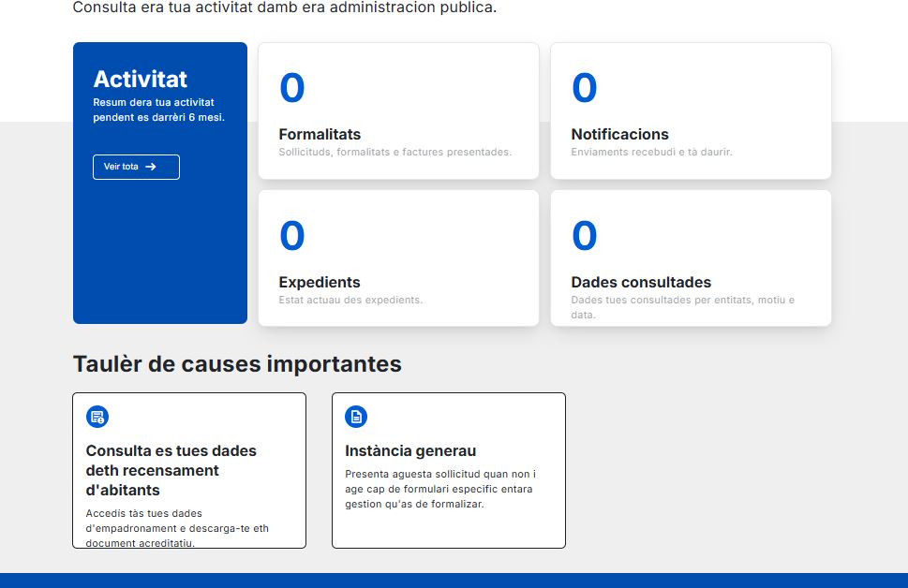Click the empadronament document description text
This screenshot has width=908, height=588.
tap(177, 528)
